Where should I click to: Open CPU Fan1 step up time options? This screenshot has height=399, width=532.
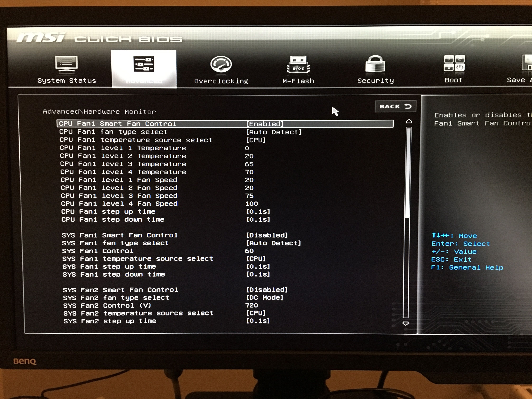(258, 212)
